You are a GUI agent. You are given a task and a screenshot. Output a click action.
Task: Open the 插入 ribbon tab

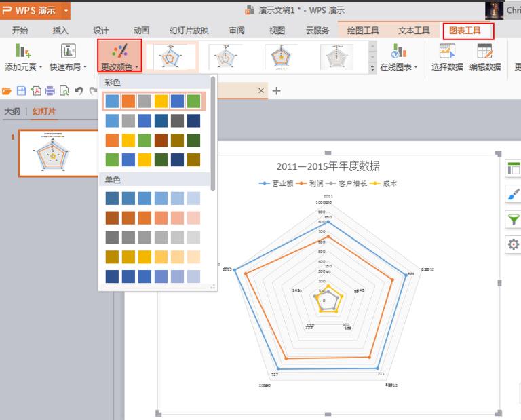pos(60,31)
